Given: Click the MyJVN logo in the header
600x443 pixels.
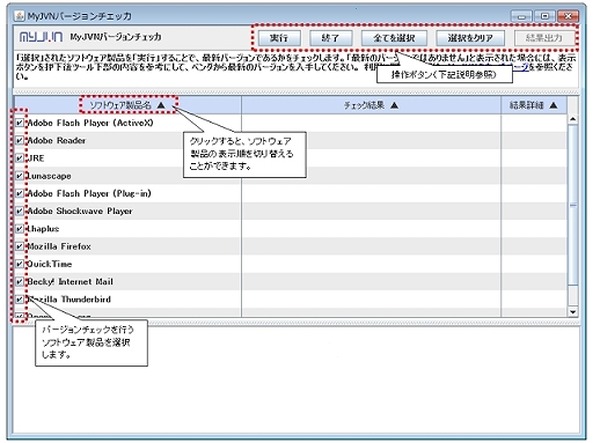Looking at the screenshot, I should (39, 38).
